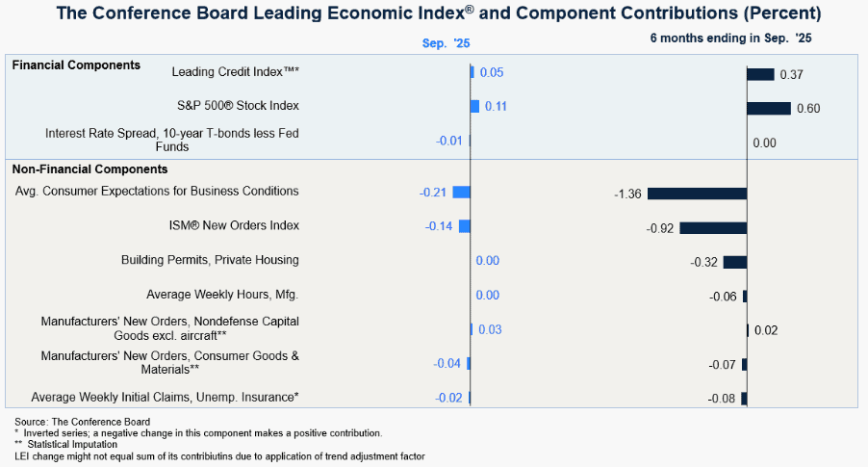Click the 0.11 September S&P 500 bar
This screenshot has height=467, width=868.
(474, 106)
